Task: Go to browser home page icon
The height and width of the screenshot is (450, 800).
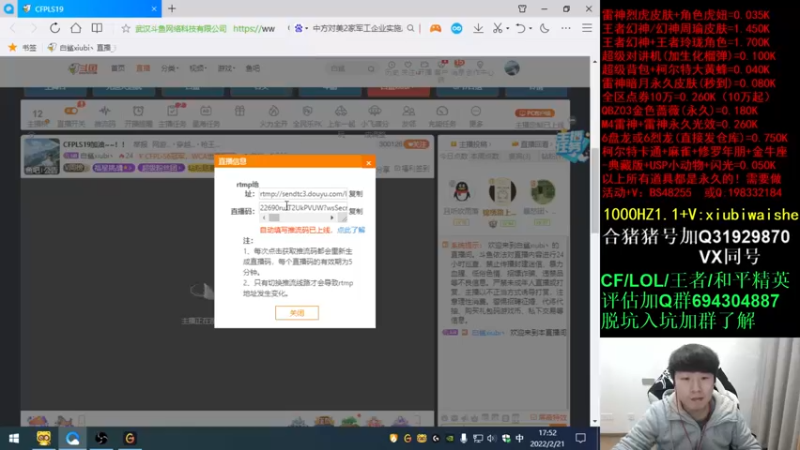Action: pos(76,28)
